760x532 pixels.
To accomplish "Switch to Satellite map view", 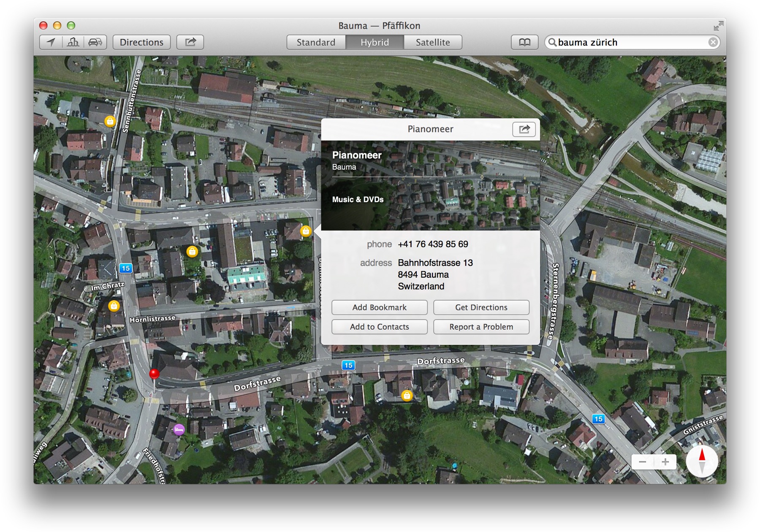I will [433, 42].
